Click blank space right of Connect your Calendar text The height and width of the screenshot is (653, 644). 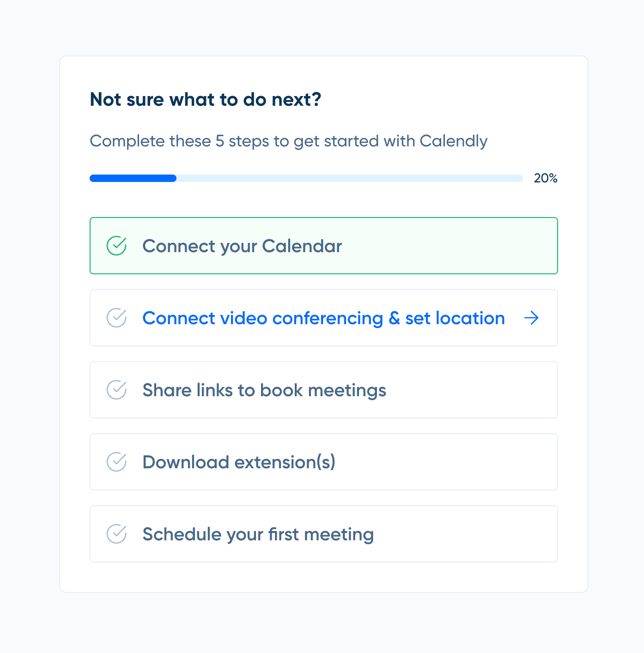pos(448,246)
